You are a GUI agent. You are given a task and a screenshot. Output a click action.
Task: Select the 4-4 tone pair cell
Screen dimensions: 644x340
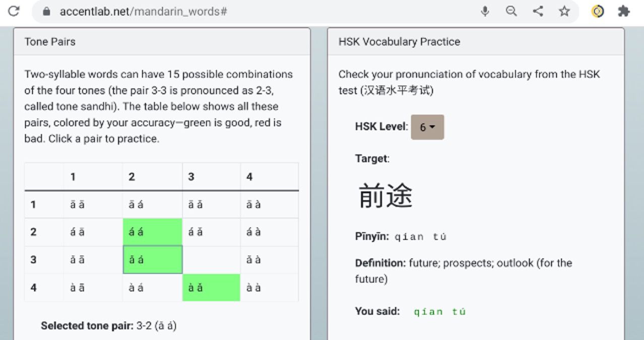269,288
